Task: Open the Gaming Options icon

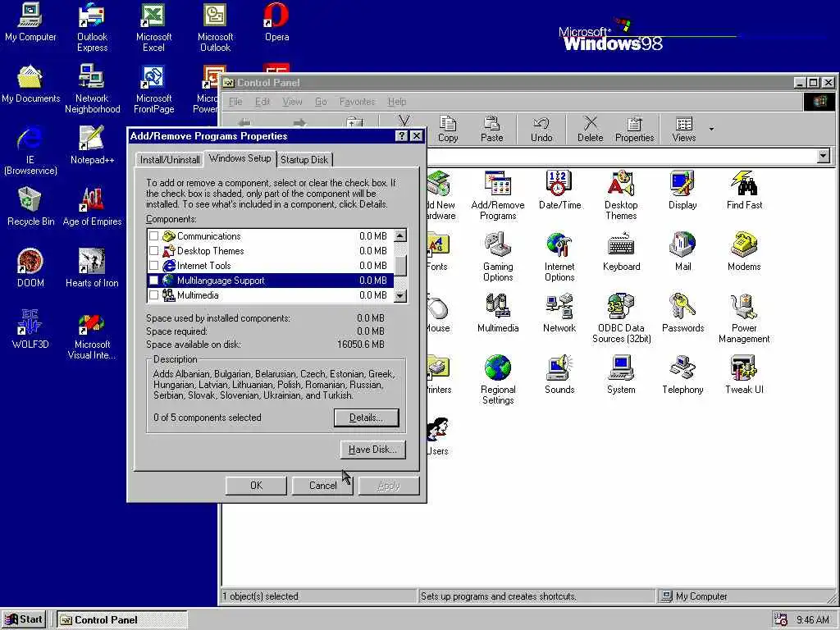Action: (x=498, y=257)
